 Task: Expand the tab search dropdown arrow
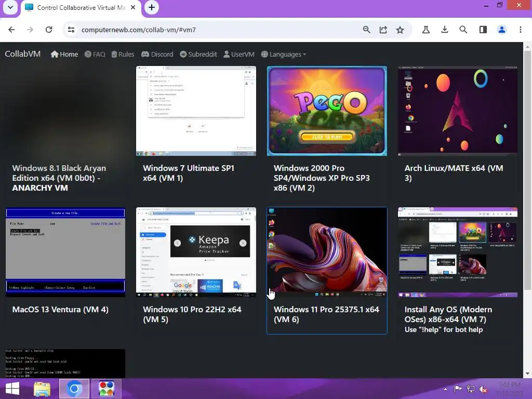[10, 7]
